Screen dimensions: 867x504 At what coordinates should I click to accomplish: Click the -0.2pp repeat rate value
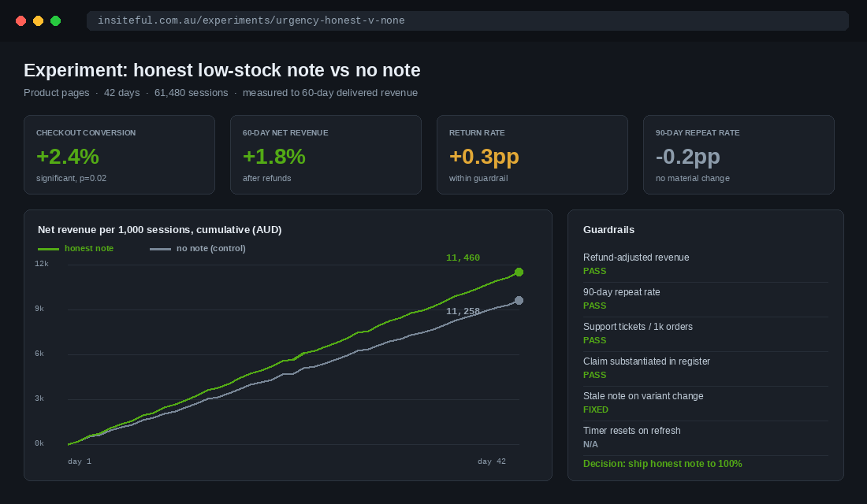click(x=687, y=157)
